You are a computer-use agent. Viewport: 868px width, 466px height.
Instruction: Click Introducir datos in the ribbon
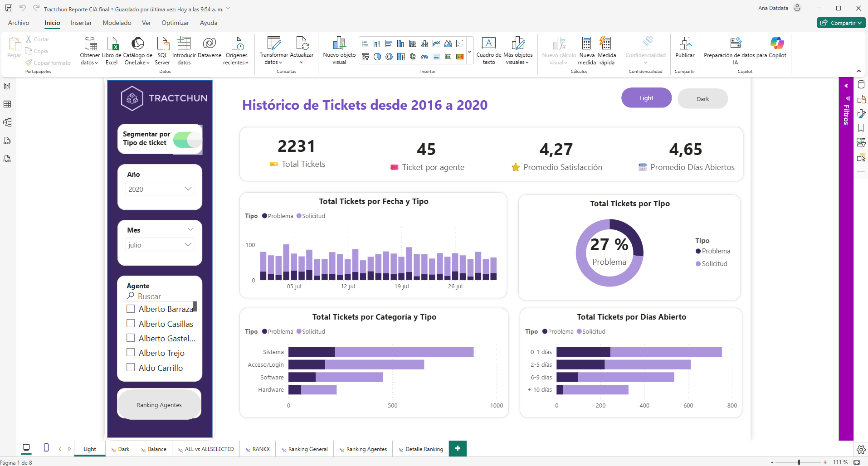click(184, 51)
